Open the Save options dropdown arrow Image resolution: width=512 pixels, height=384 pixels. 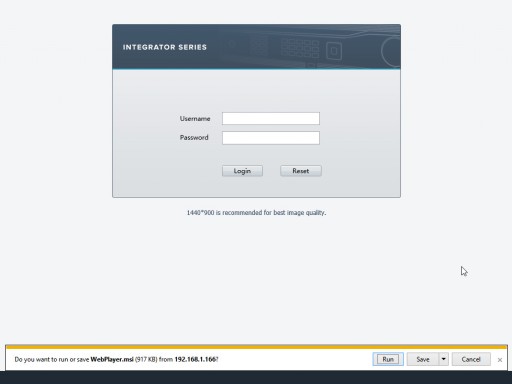tap(444, 359)
